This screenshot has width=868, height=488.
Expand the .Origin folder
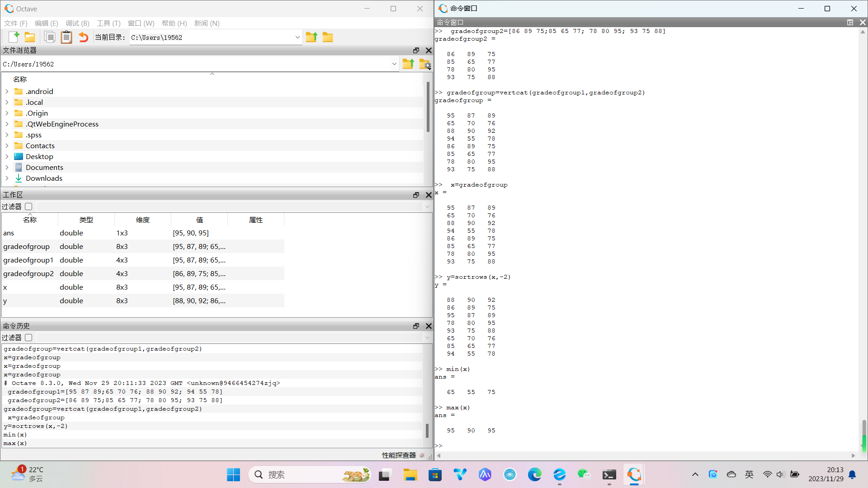(7, 113)
